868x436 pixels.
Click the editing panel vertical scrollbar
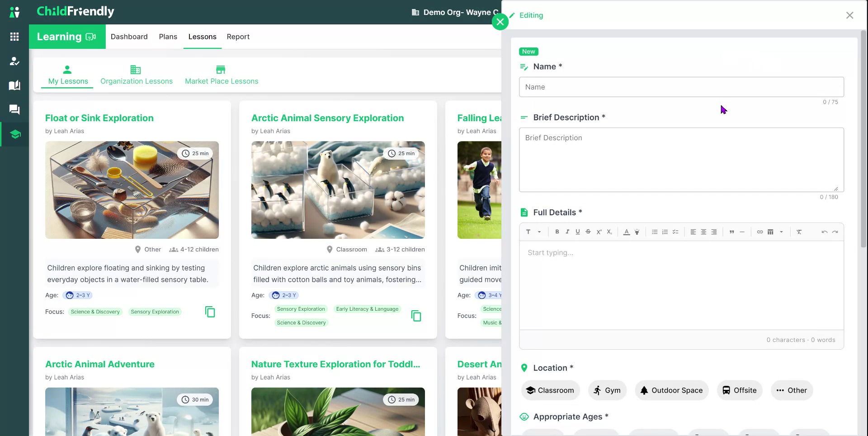(x=863, y=139)
